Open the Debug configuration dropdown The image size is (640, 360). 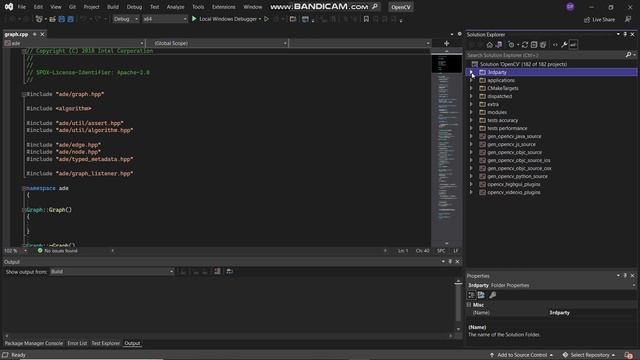[126, 19]
